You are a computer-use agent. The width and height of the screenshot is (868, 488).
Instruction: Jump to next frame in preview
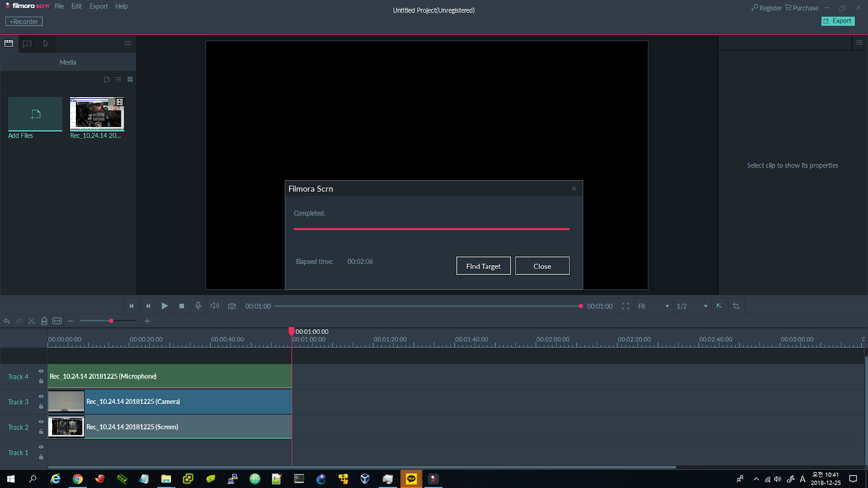coord(148,306)
